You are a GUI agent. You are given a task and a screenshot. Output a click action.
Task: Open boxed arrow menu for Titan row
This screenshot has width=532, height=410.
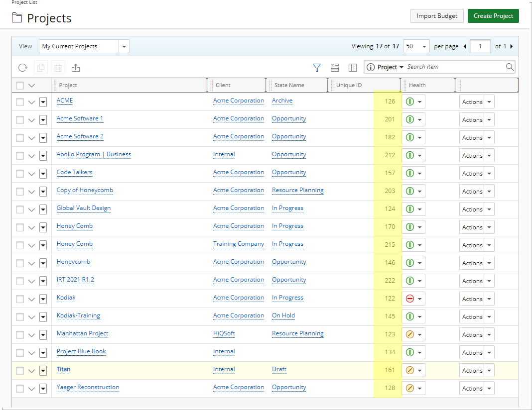point(43,370)
